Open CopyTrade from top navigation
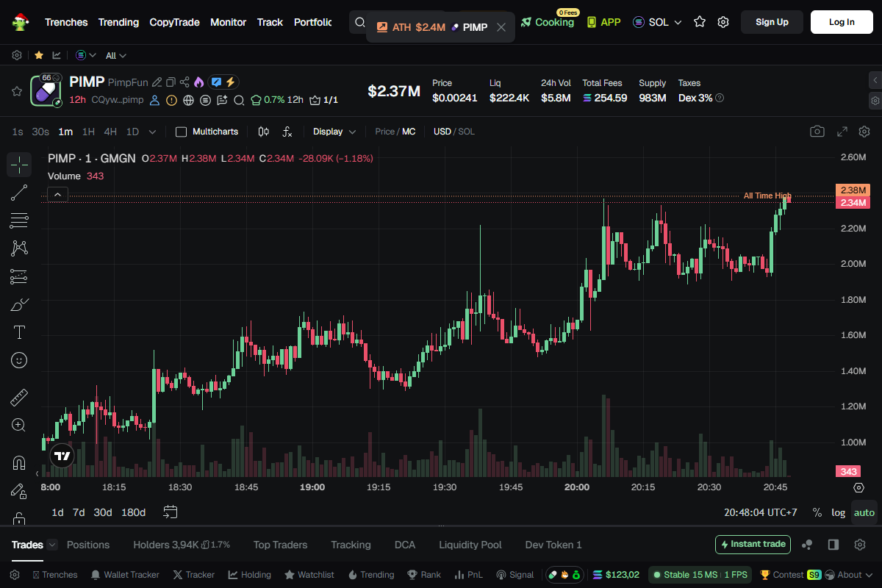Viewport: 882px width, 588px height. pos(174,22)
